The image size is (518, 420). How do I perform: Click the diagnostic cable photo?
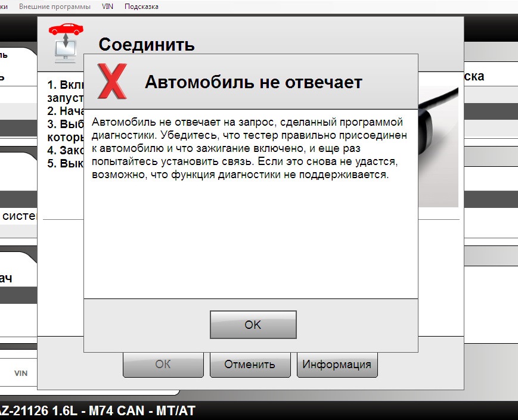tap(438, 147)
